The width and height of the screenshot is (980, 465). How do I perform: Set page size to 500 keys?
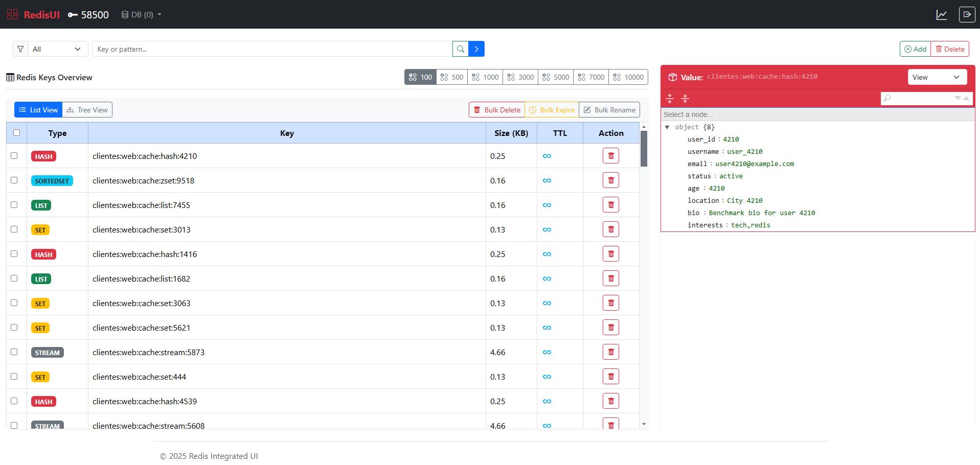[x=452, y=77]
